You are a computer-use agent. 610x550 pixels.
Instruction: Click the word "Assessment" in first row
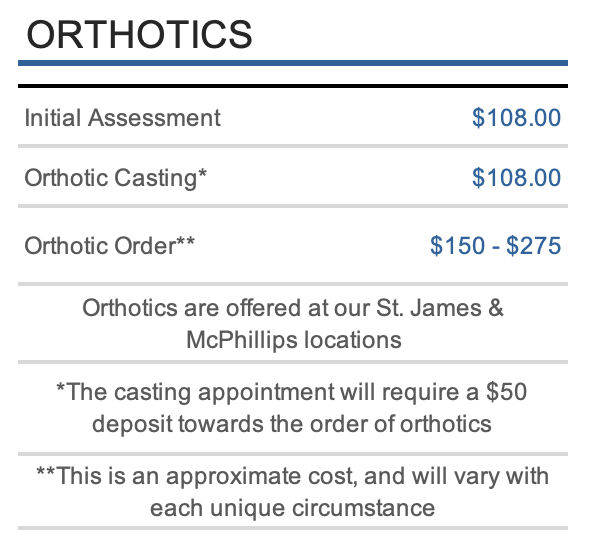click(x=154, y=118)
